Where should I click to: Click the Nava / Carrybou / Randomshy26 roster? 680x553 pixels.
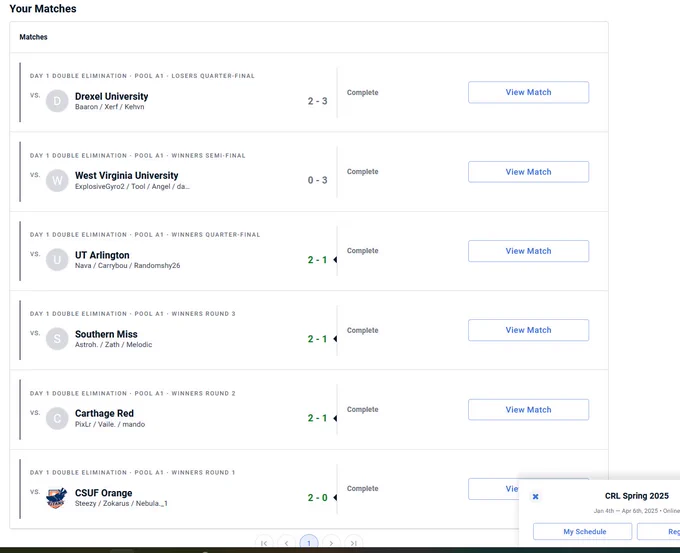[x=127, y=265]
